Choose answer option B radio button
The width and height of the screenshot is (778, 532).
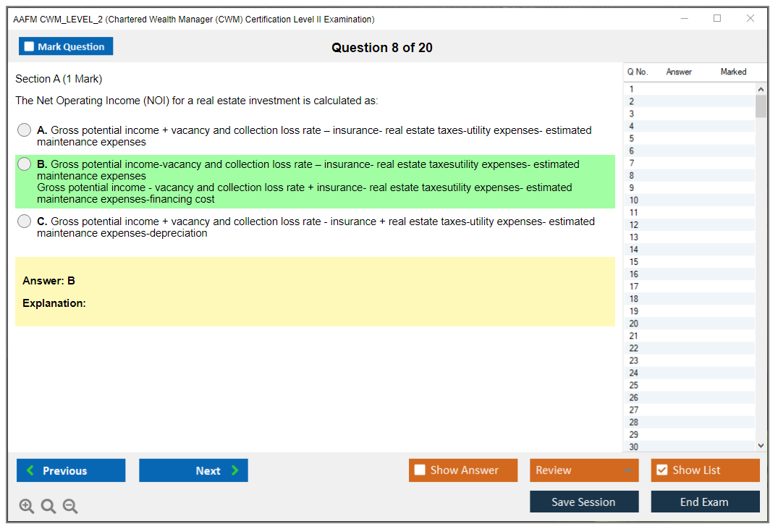[x=25, y=164]
